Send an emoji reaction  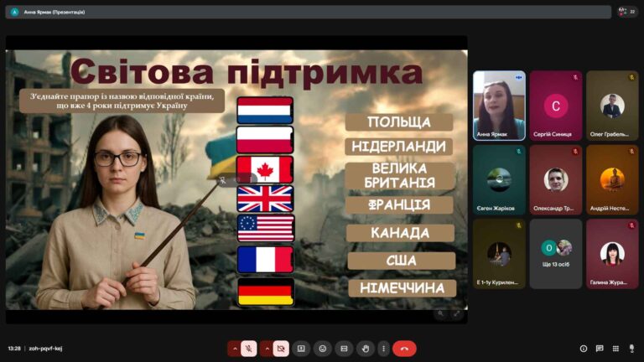point(322,349)
